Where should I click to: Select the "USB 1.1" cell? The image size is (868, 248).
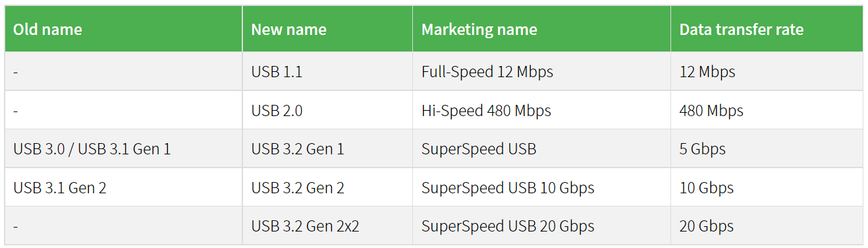point(327,71)
